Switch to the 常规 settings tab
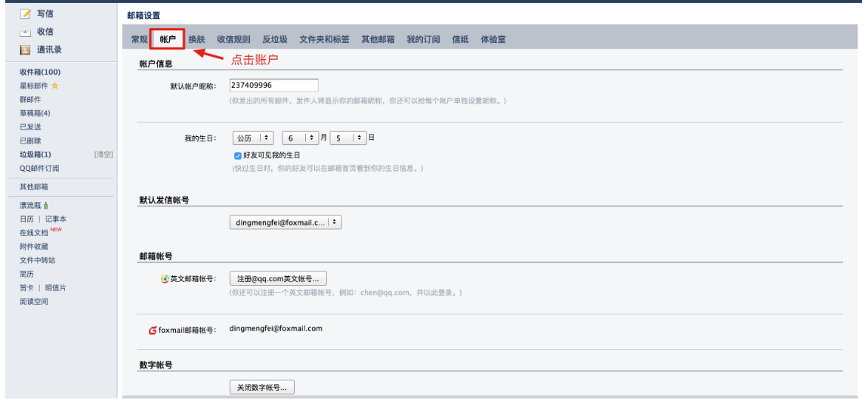The image size is (868, 400). tap(139, 39)
